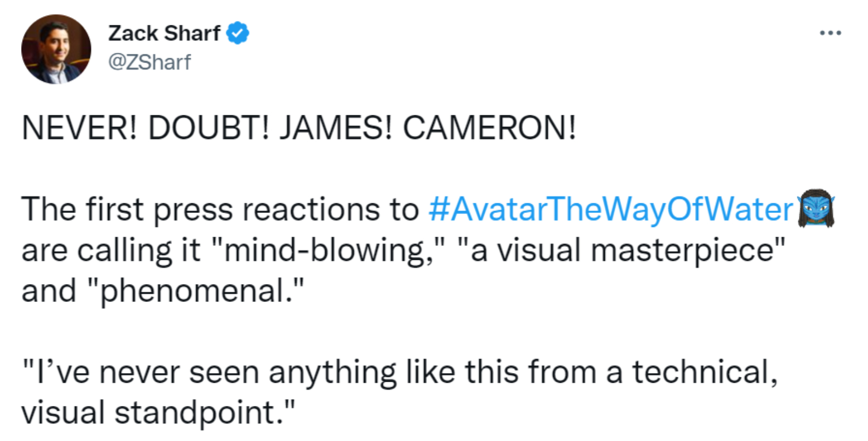
Task: Click the word "NEVER!" in the tweet
Action: click(79, 128)
